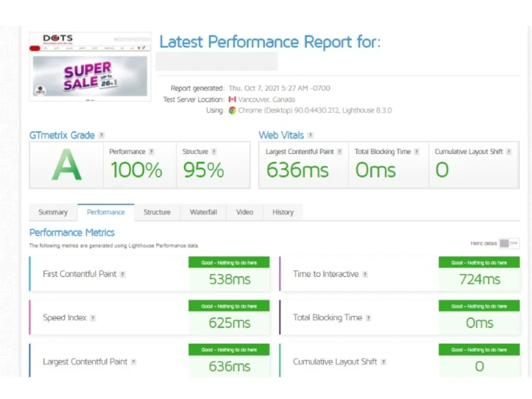Screen dimensions: 532x399
Task: Open the Structure tab
Action: tap(157, 212)
